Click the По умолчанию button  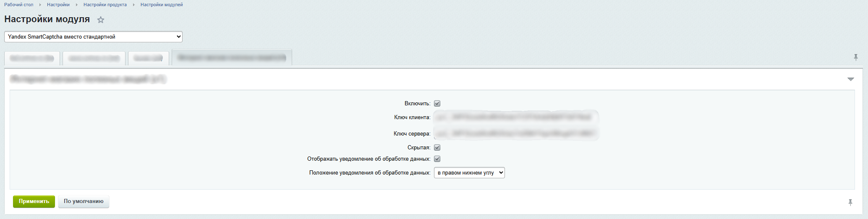tap(84, 201)
